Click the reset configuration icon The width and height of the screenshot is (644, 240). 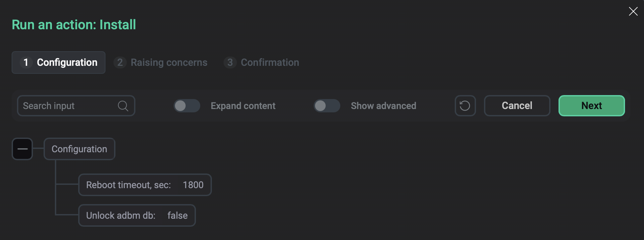465,106
